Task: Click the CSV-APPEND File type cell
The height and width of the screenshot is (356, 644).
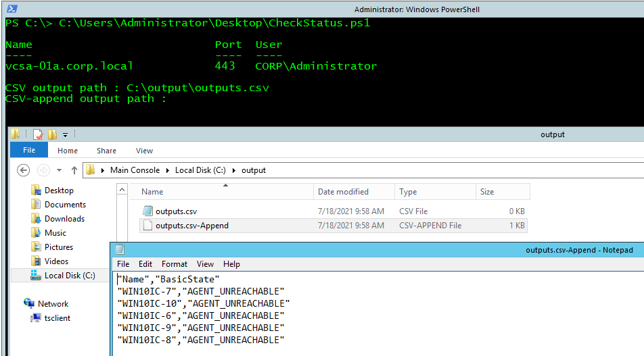Action: (x=430, y=226)
